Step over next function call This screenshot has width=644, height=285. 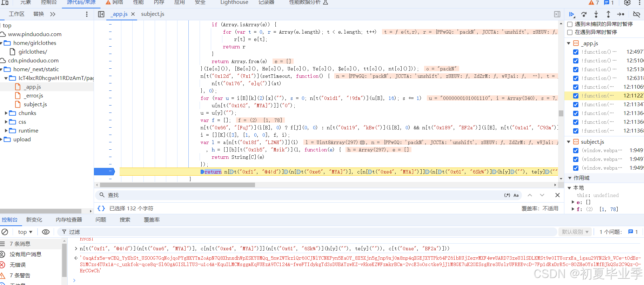tap(584, 14)
